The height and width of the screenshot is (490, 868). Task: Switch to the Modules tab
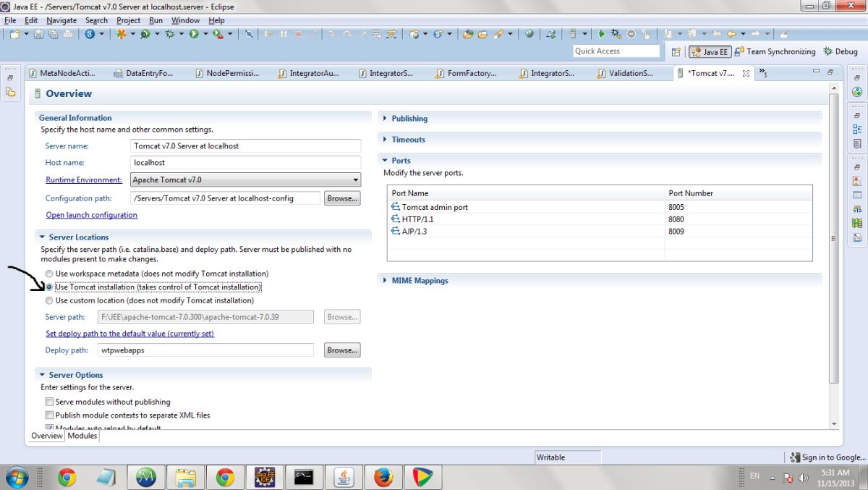click(x=82, y=436)
